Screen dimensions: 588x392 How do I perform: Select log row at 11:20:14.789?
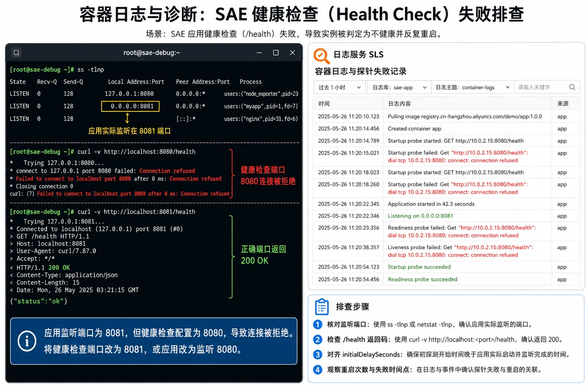click(446, 141)
